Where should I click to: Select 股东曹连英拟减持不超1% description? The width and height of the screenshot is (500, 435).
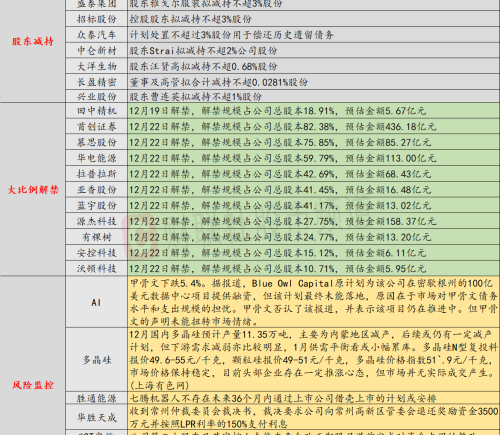tap(196, 97)
